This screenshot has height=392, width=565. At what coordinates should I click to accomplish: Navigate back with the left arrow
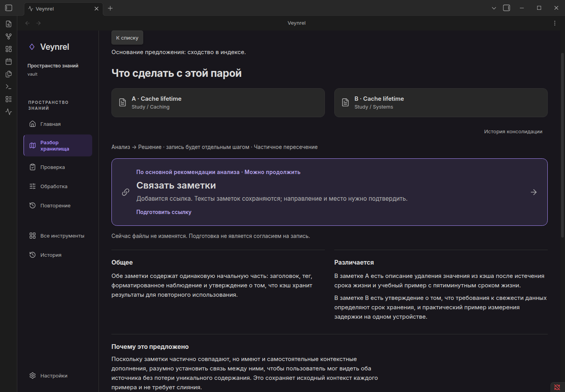27,23
